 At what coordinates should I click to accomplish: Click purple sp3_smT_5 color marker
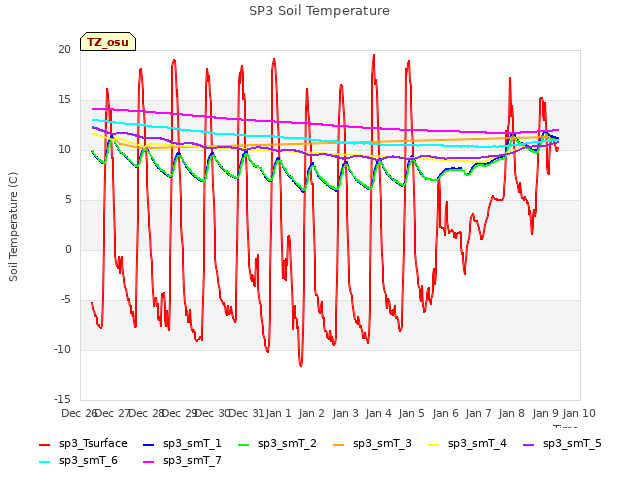[x=529, y=444]
